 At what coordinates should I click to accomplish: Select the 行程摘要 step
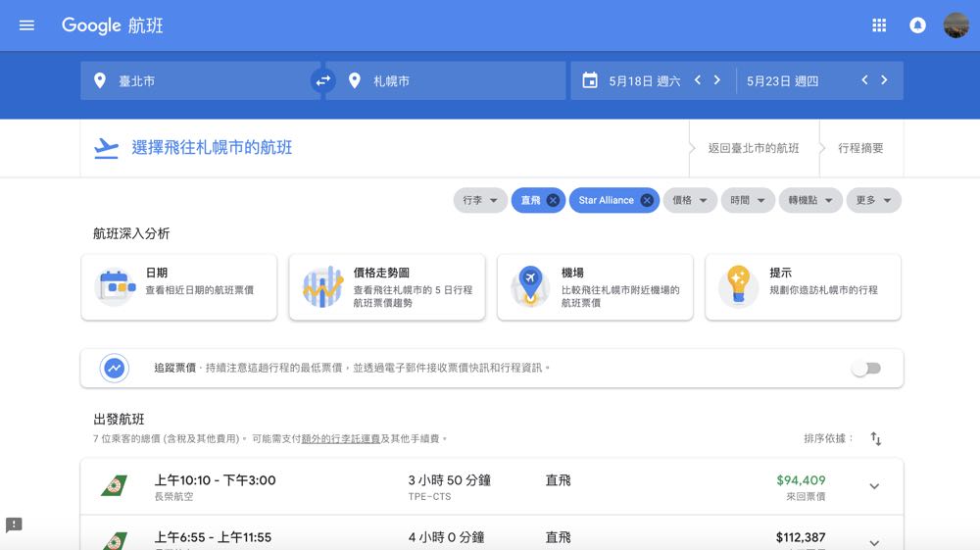[860, 148]
